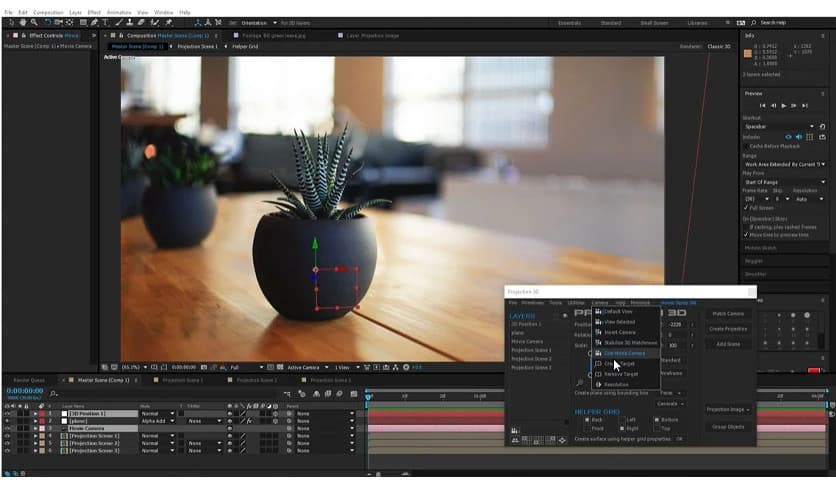Open the Active Camera view dropdown
The image size is (836, 484).
[308, 367]
